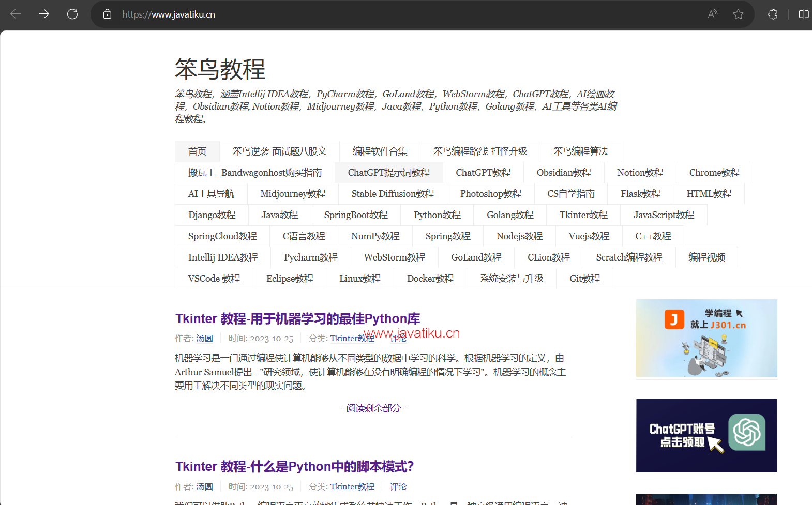
Task: Open Python教程 menu item
Action: pos(437,215)
